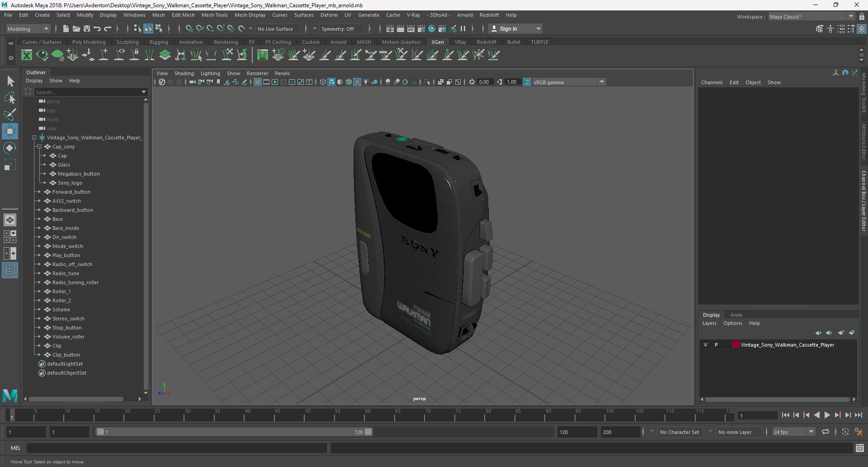Screen dimensions: 868x467
Task: Toggle smooth shade all viewport icon
Action: click(x=331, y=82)
